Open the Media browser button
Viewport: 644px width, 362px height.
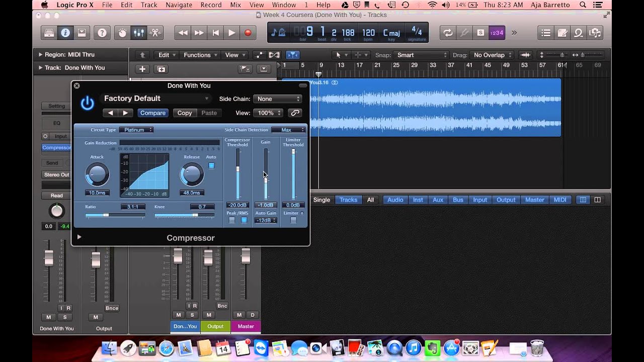tap(595, 33)
